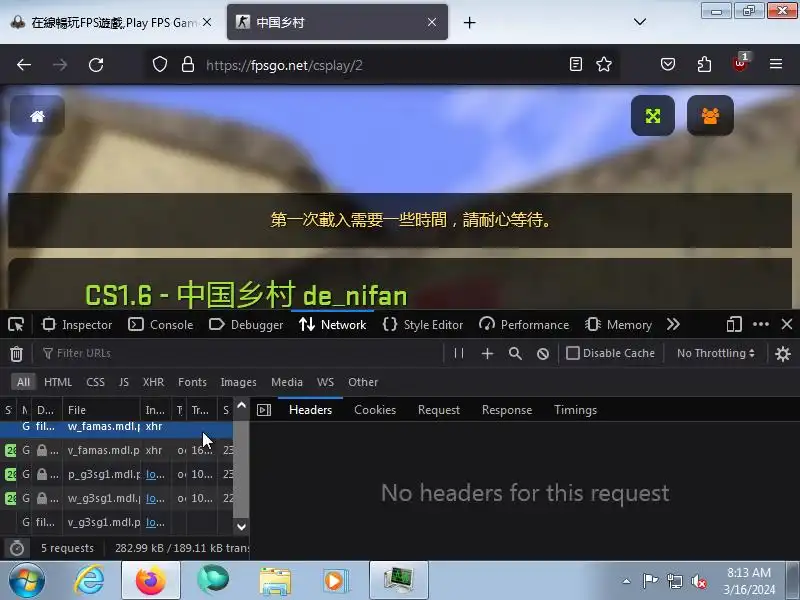Show more devtools tabs chevron

point(673,324)
